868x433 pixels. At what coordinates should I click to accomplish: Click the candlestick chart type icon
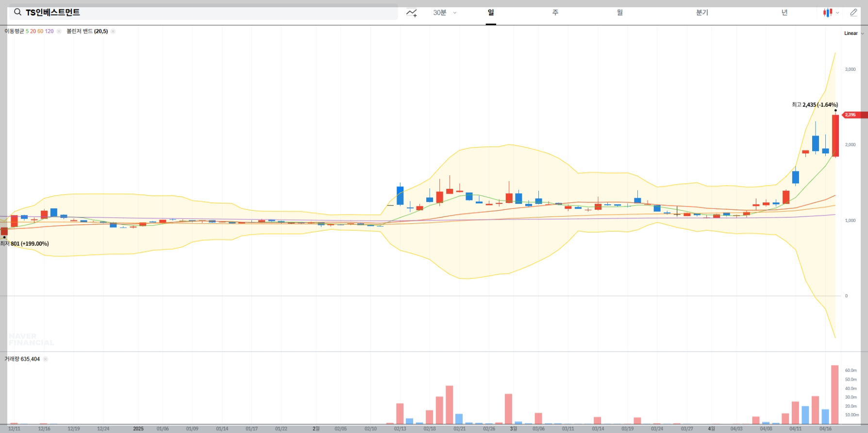(828, 13)
